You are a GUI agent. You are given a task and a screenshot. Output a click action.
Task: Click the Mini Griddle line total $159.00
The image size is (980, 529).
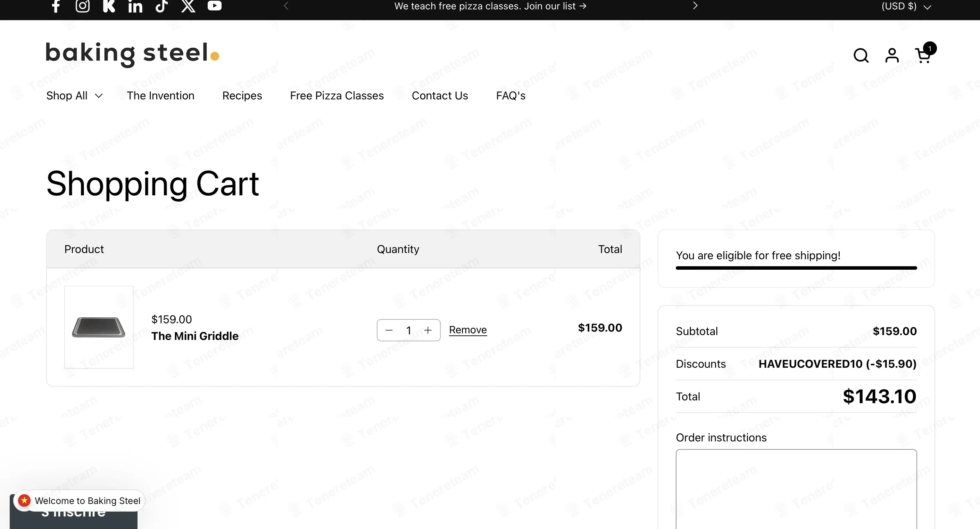[600, 327]
